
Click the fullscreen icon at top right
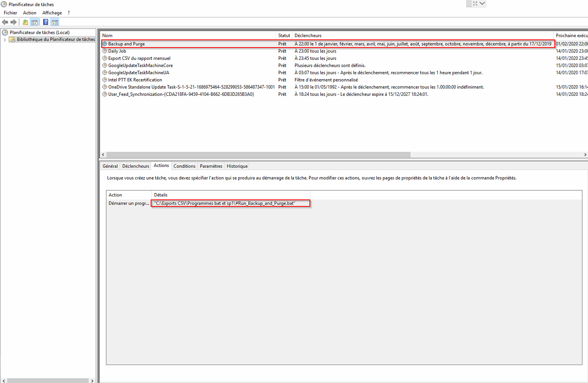coord(475,3)
